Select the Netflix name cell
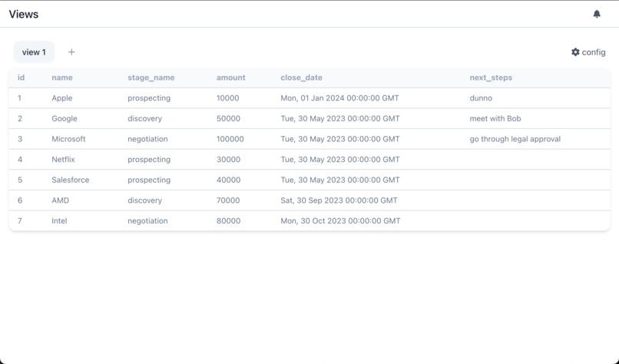 [x=63, y=160]
